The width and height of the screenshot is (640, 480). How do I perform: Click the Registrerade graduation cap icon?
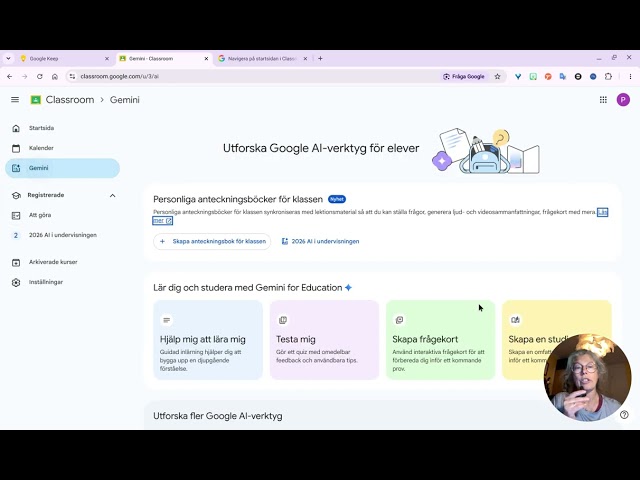click(16, 196)
